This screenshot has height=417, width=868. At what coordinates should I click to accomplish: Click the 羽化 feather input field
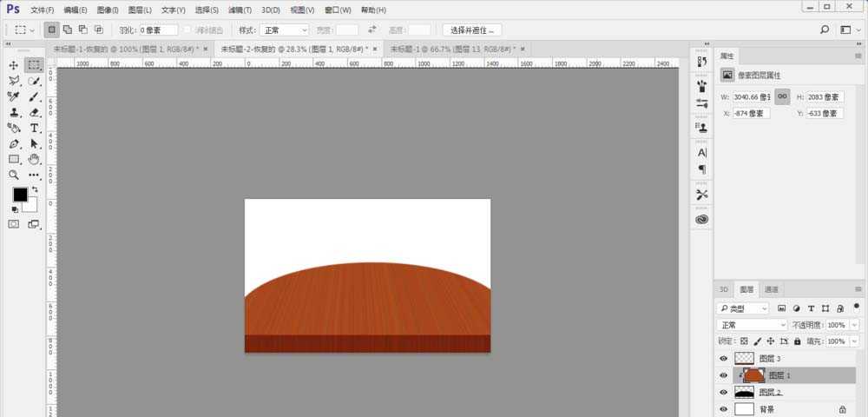pyautogui.click(x=157, y=30)
